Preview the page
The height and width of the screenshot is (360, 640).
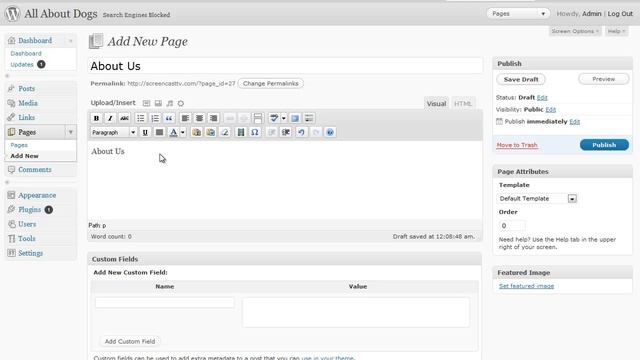point(604,79)
